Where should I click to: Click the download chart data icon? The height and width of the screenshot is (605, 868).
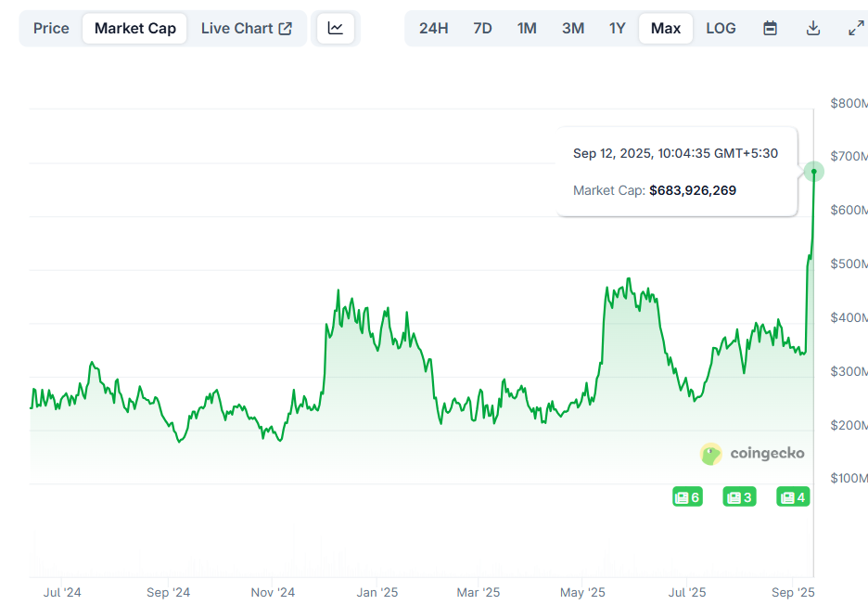[812, 28]
